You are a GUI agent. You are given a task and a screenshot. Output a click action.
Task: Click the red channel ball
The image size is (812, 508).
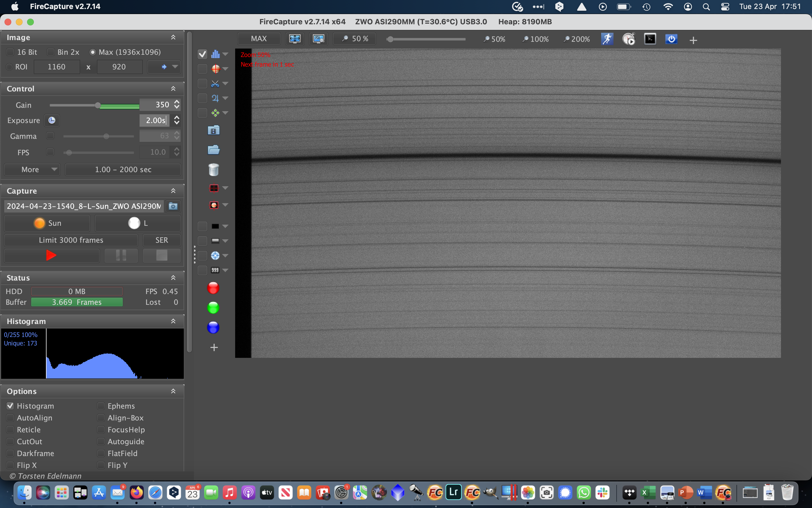click(x=213, y=288)
